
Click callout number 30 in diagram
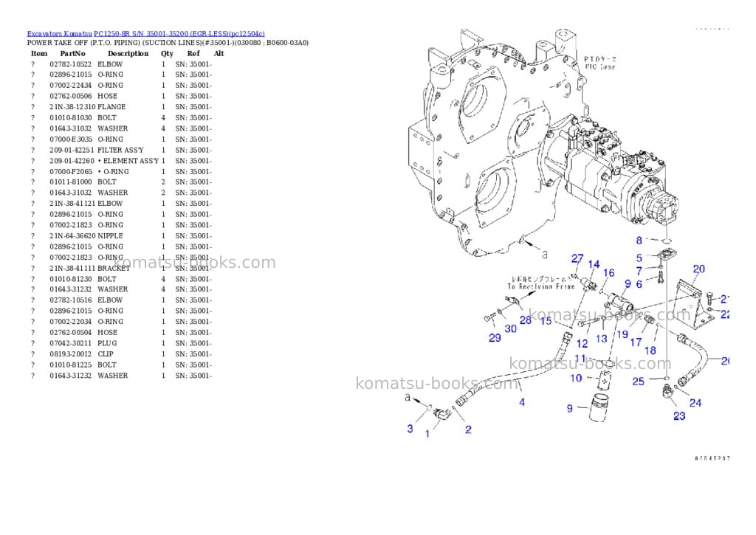pyautogui.click(x=511, y=328)
